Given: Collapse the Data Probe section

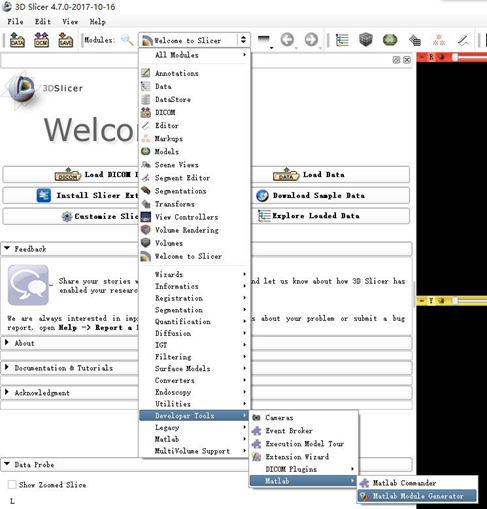Looking at the screenshot, I should click(x=7, y=464).
